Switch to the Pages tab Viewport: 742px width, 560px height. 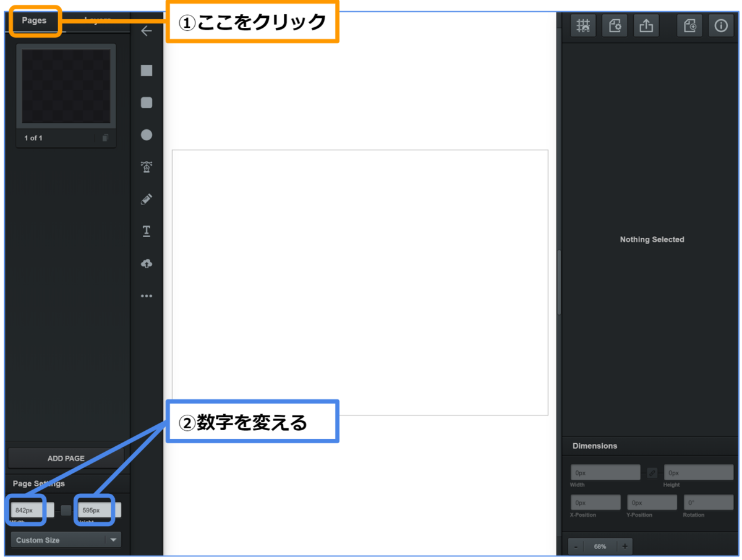[35, 20]
